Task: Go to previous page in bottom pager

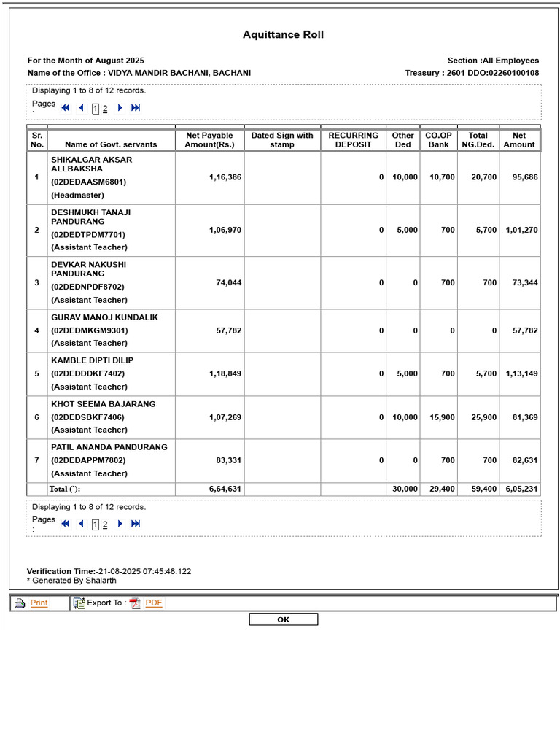Action: [81, 524]
